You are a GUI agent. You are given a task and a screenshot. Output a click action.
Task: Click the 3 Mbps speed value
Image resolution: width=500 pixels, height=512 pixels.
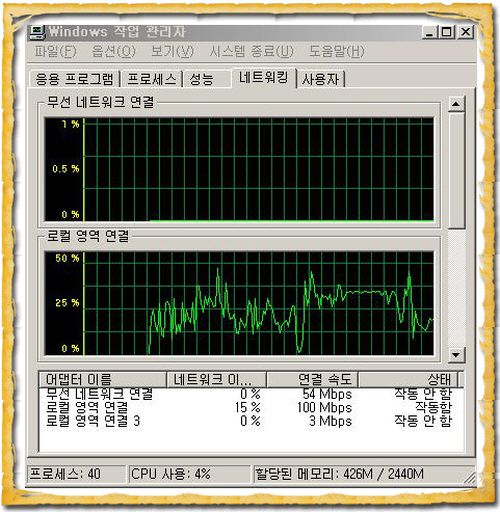point(330,421)
